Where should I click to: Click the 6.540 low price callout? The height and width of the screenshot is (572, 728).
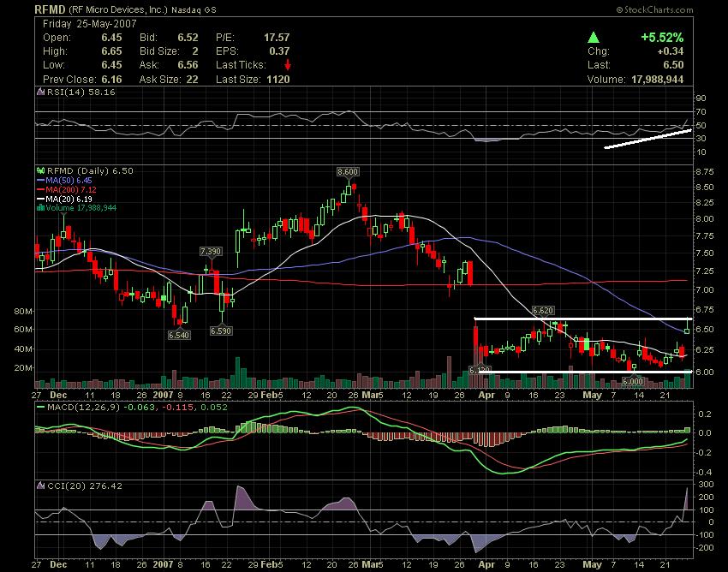click(179, 335)
